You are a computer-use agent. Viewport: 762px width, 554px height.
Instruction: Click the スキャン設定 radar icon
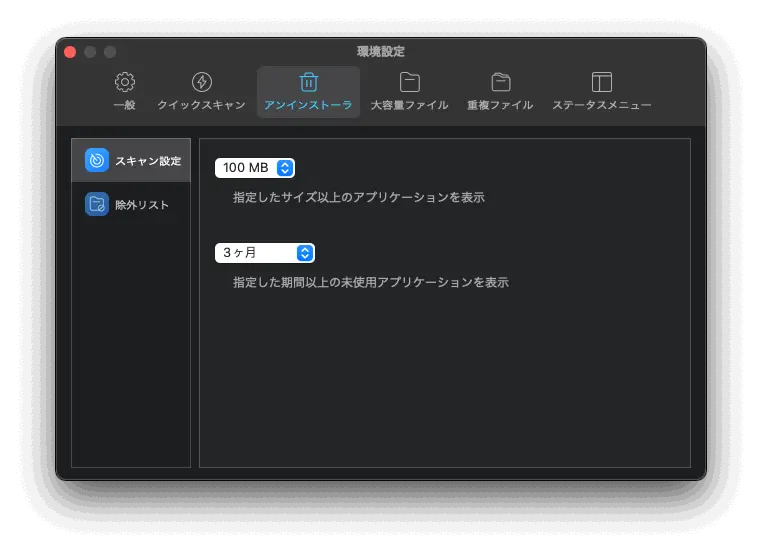pos(97,160)
